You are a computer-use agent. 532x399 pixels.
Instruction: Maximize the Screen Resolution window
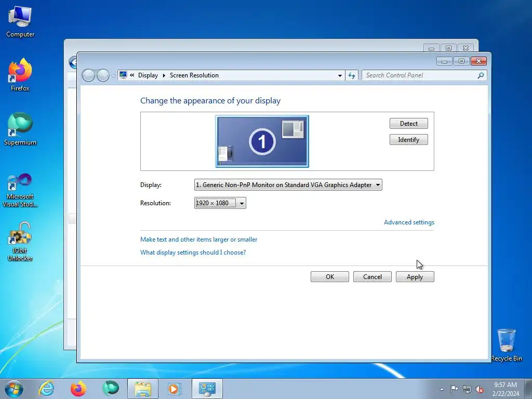(x=461, y=61)
